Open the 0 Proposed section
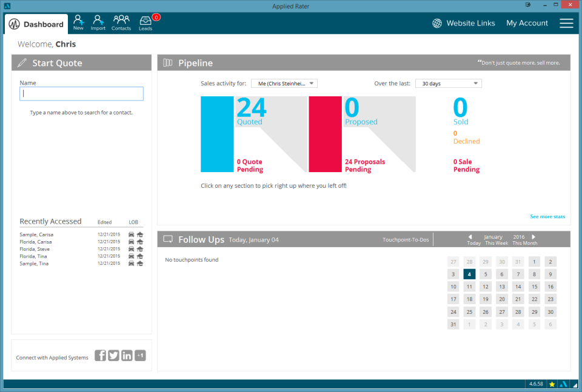 (x=361, y=111)
